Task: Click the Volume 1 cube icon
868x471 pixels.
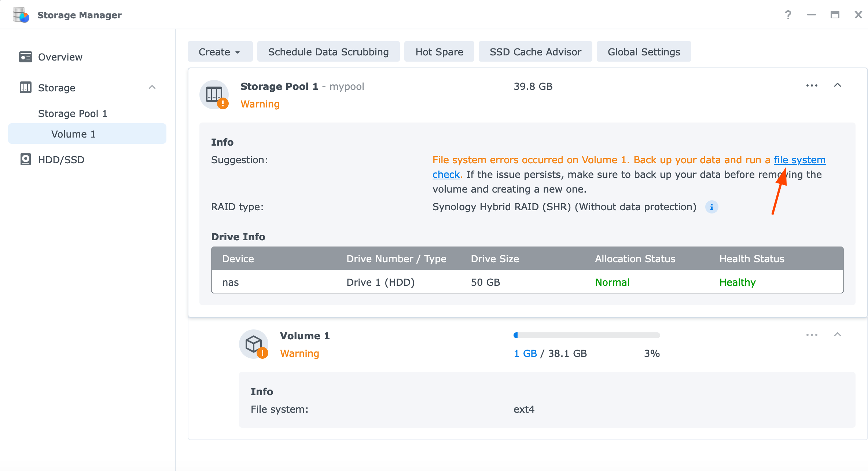Action: point(253,343)
